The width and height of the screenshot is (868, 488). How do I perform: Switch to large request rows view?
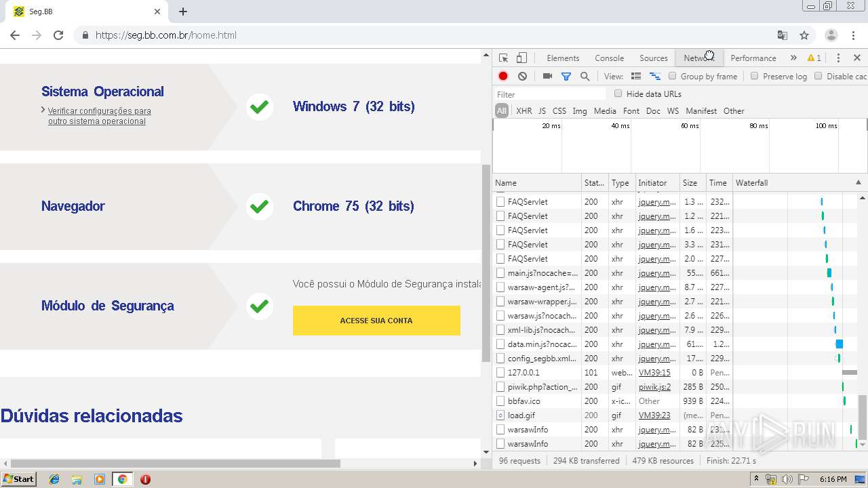click(x=636, y=77)
